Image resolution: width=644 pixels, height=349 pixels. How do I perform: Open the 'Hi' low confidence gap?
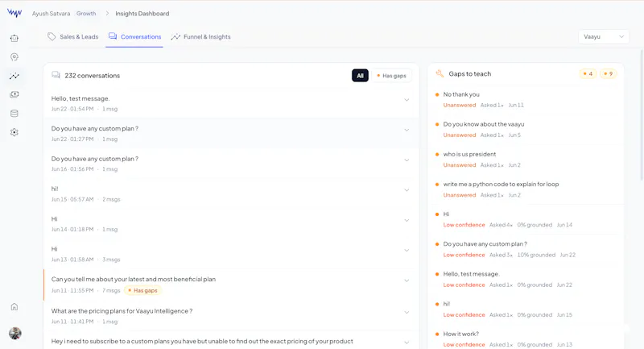(526, 219)
